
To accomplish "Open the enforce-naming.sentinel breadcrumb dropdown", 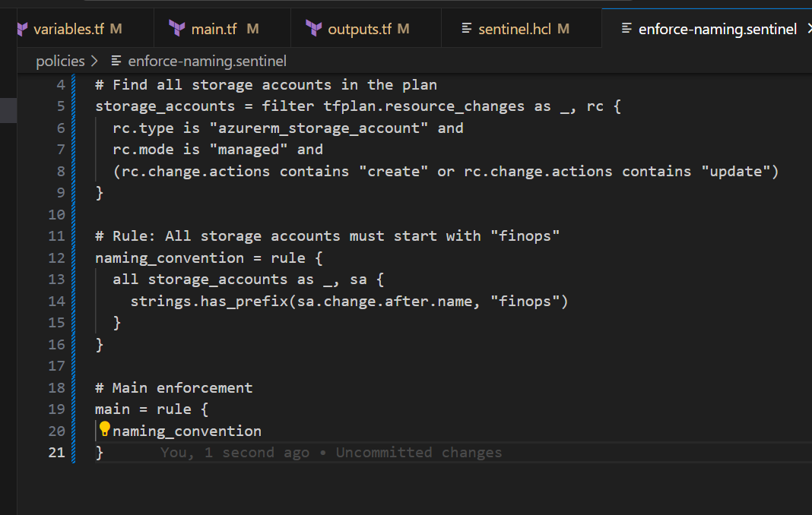I will tap(208, 61).
